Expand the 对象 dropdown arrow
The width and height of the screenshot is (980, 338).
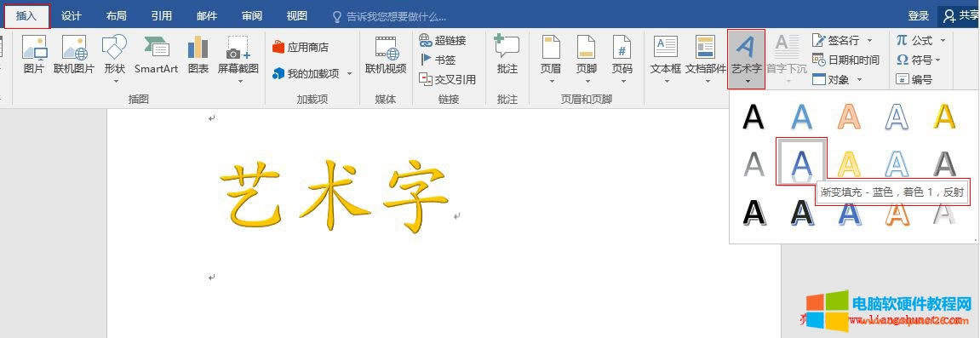coord(859,79)
